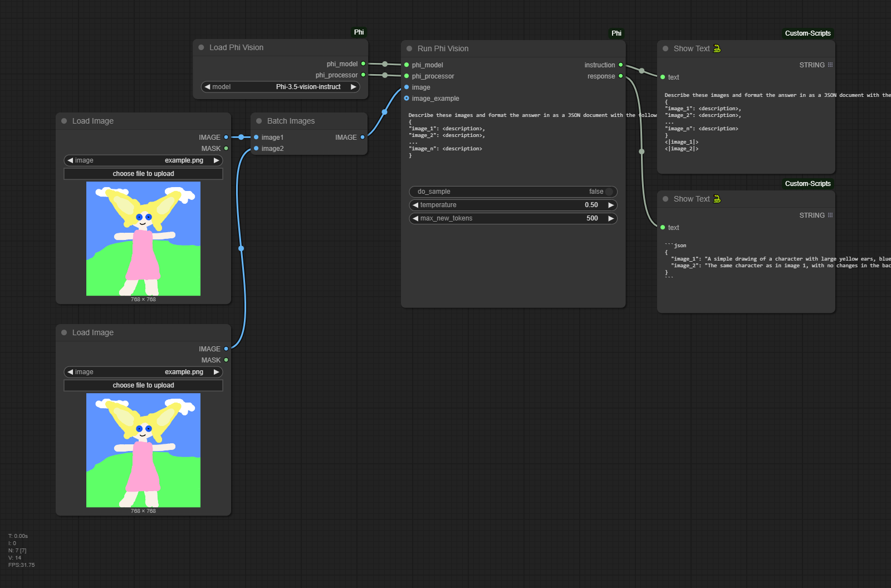The width and height of the screenshot is (891, 588).
Task: Click the phi_processor output port on Load Phi Vision
Action: [x=363, y=75]
